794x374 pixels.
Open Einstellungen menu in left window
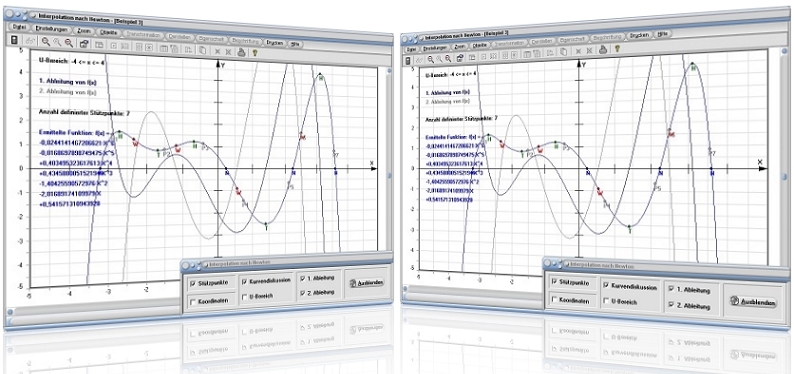coord(51,29)
